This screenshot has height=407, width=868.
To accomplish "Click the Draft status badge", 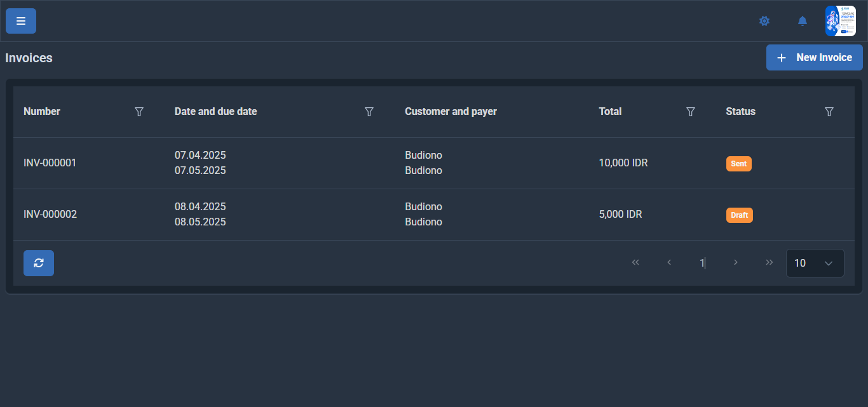I will [740, 215].
